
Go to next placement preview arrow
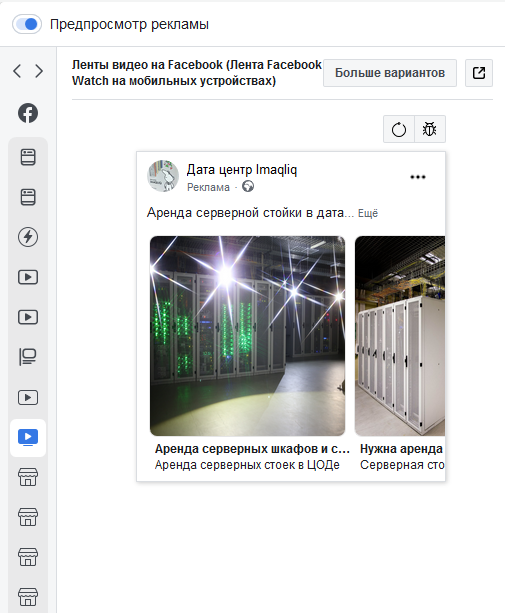(x=39, y=71)
